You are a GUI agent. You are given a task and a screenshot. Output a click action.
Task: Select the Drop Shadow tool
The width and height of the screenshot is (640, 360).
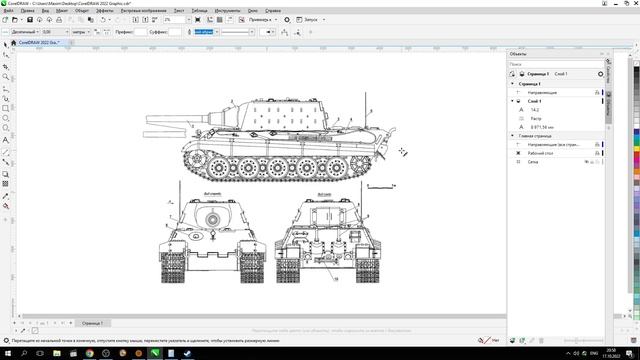point(6,174)
